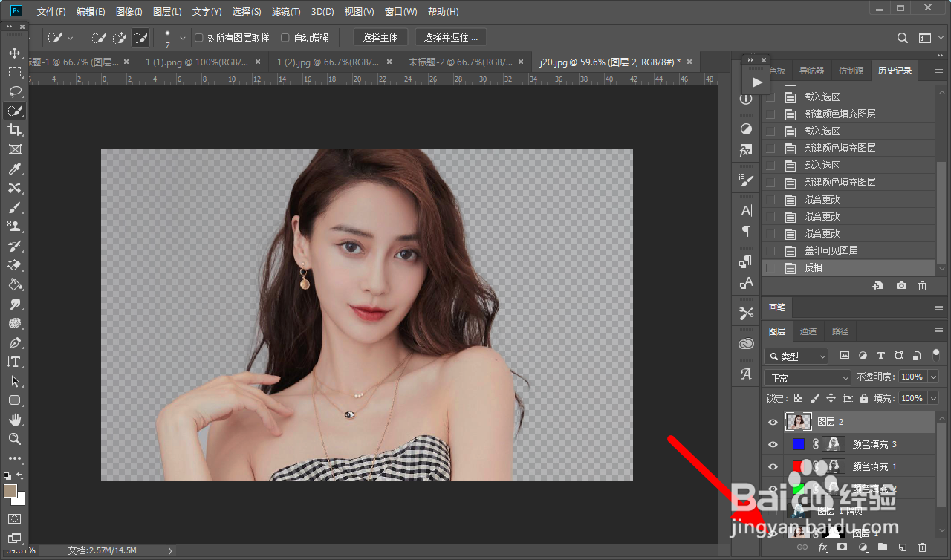
Task: Hide 图层 2 layer visibility eye
Action: tap(773, 422)
